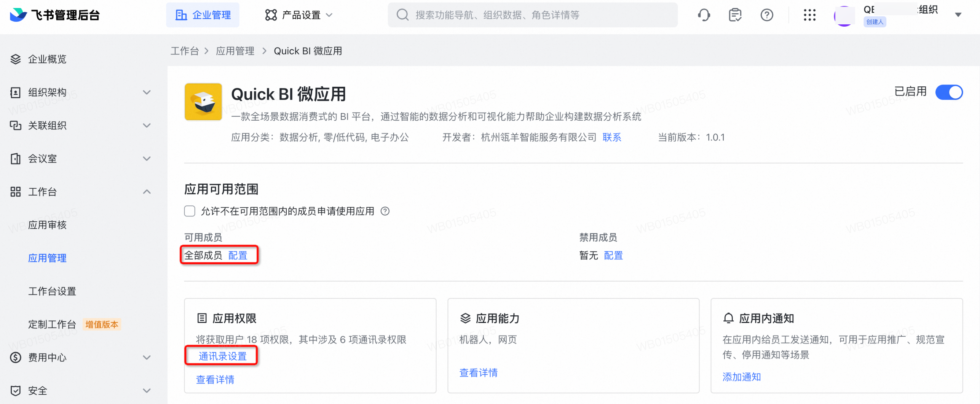This screenshot has height=404, width=980.
Task: Click the Quick BI 微应用 title
Action: pos(288,94)
